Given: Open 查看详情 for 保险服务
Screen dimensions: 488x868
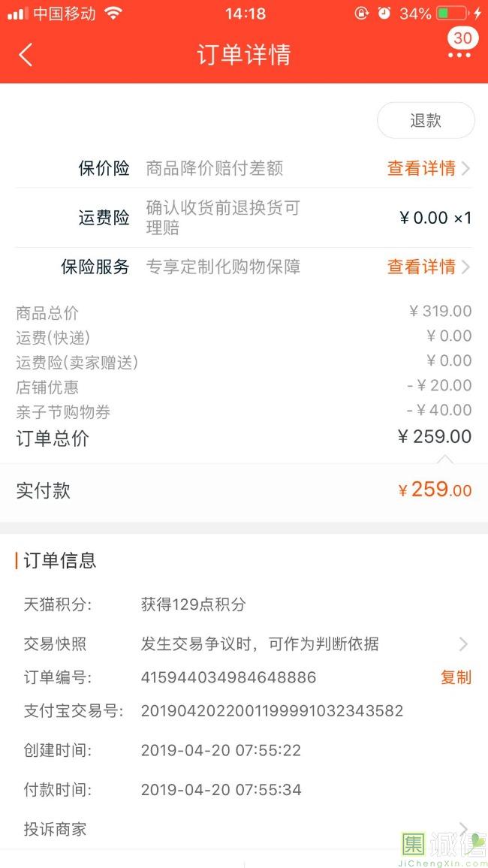Looking at the screenshot, I should pyautogui.click(x=421, y=267).
